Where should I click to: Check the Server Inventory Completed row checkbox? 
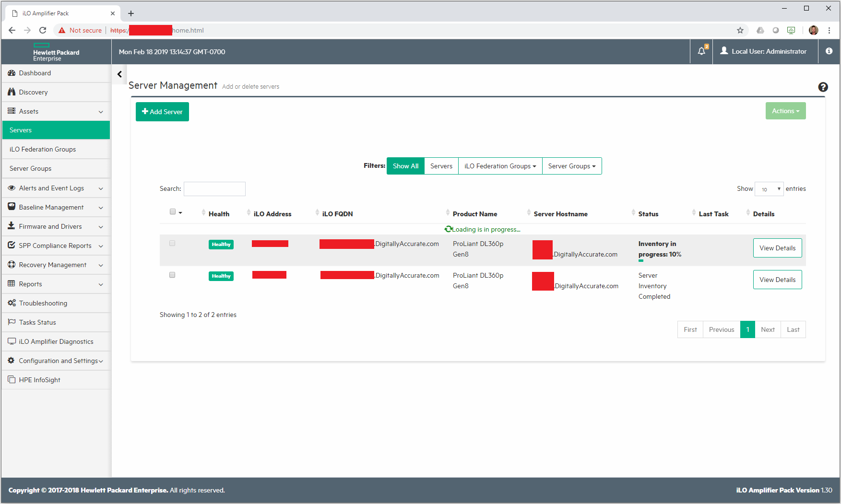coord(172,275)
